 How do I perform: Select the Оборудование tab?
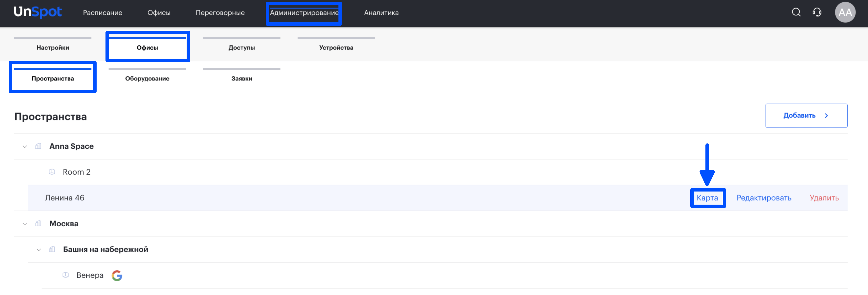[147, 79]
